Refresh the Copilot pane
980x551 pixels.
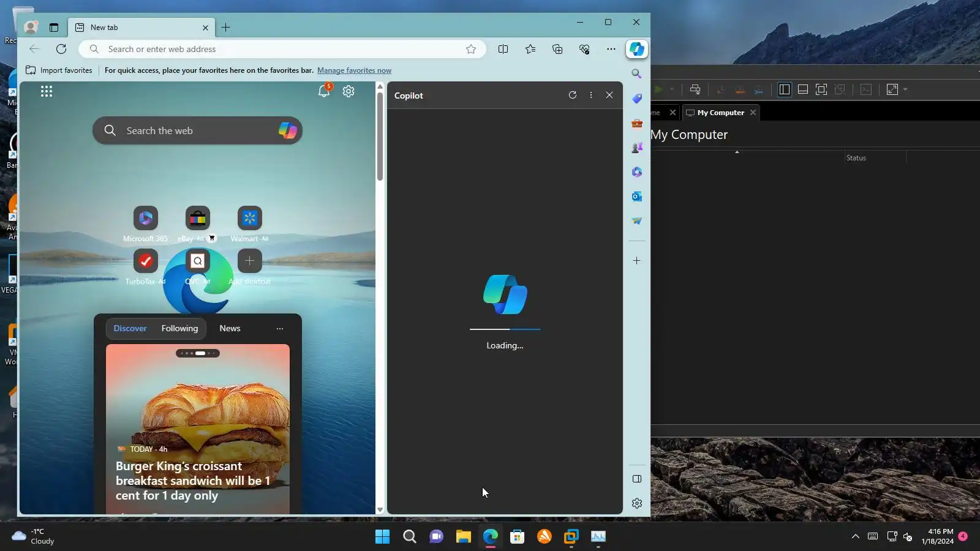[x=573, y=95]
